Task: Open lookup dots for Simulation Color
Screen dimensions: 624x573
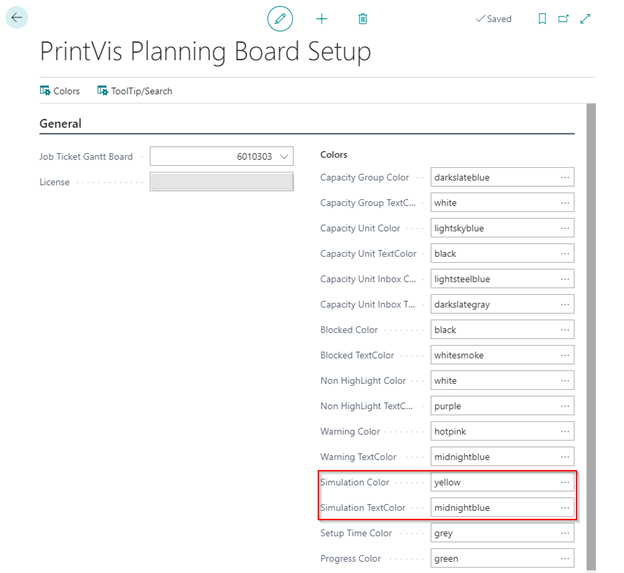Action: pos(565,482)
